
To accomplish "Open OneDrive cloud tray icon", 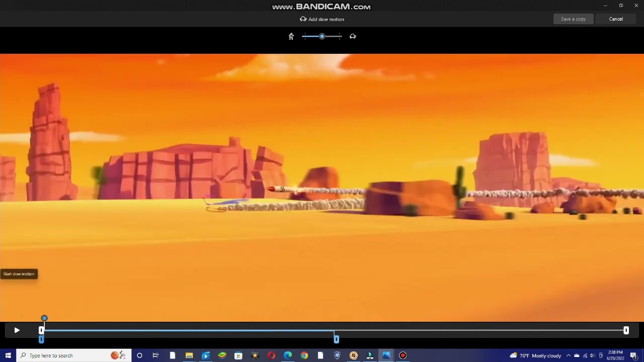I will point(577,355).
